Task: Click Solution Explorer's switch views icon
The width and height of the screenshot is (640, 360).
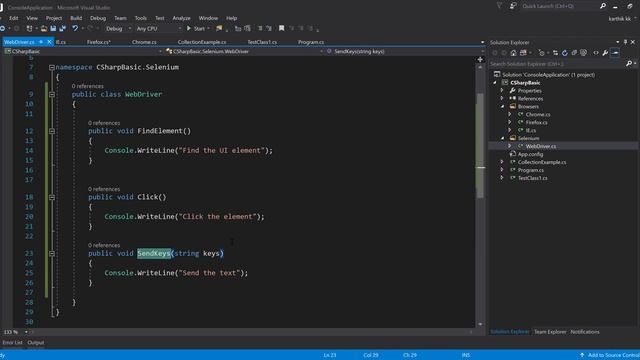Action: pos(523,53)
